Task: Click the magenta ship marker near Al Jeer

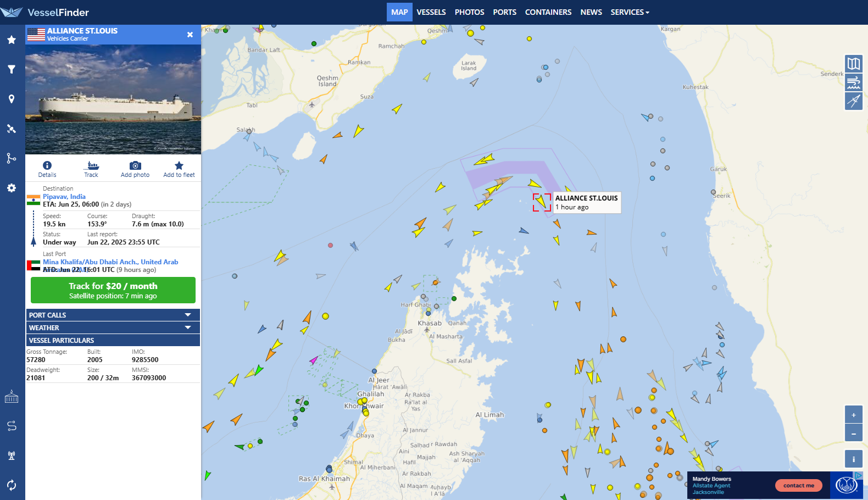Action: point(313,360)
